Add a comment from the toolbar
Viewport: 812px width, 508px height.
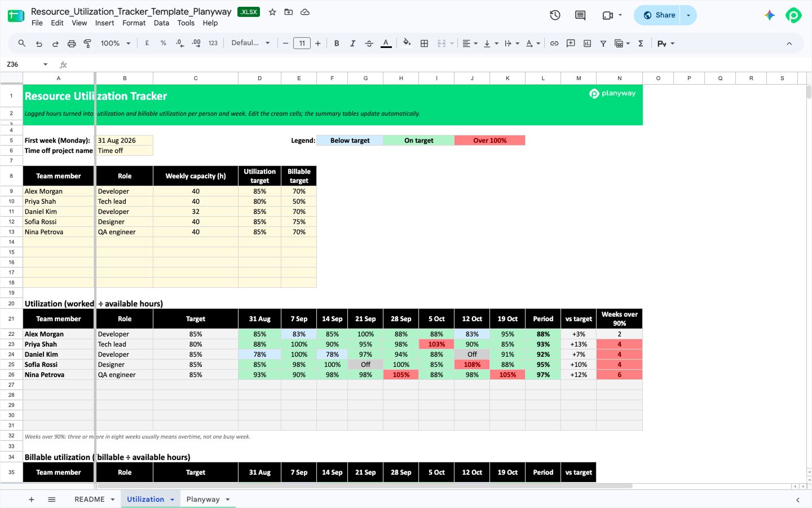[x=571, y=43]
